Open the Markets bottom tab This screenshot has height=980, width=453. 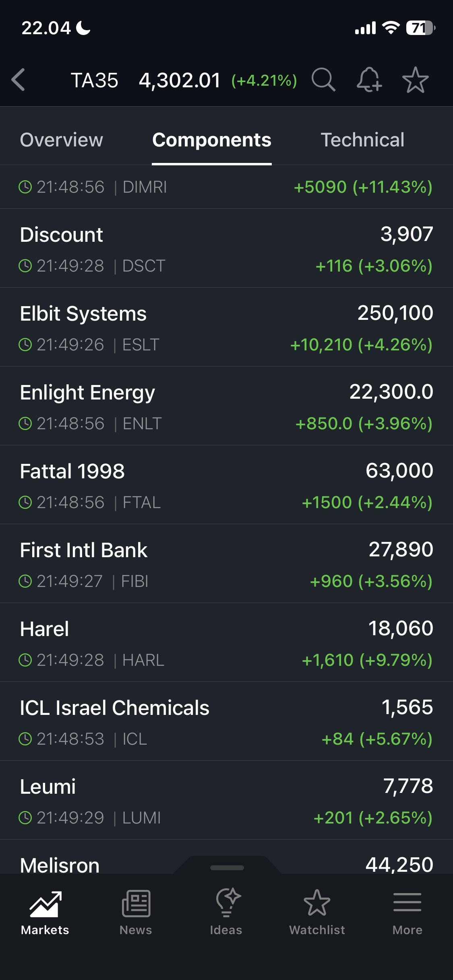pos(45,912)
